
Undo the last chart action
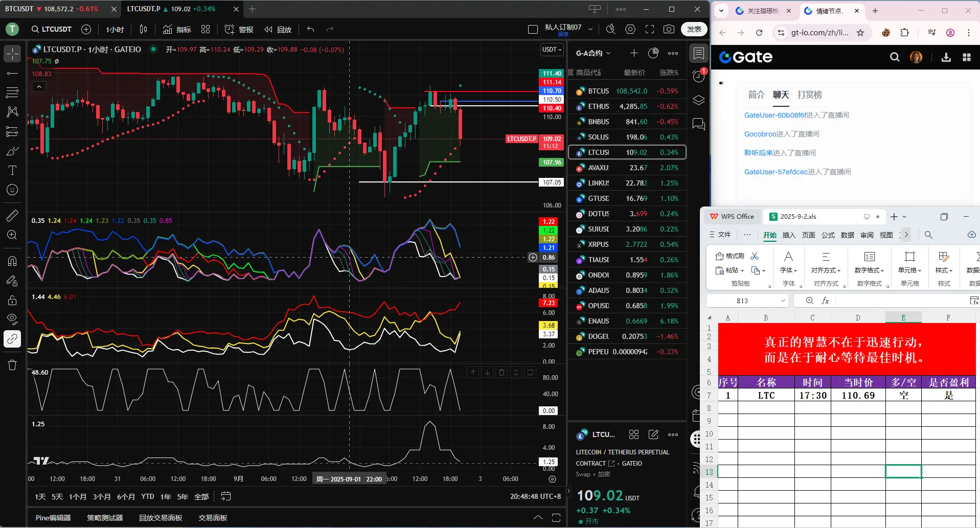point(311,30)
